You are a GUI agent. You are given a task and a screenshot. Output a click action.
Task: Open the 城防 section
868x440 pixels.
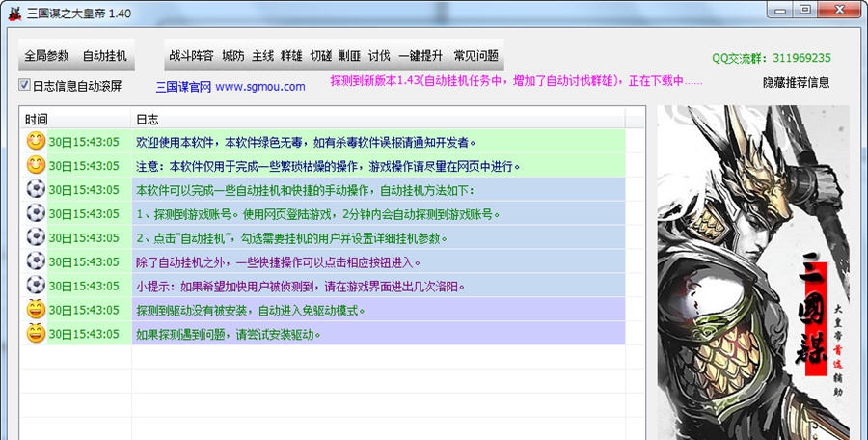(233, 55)
